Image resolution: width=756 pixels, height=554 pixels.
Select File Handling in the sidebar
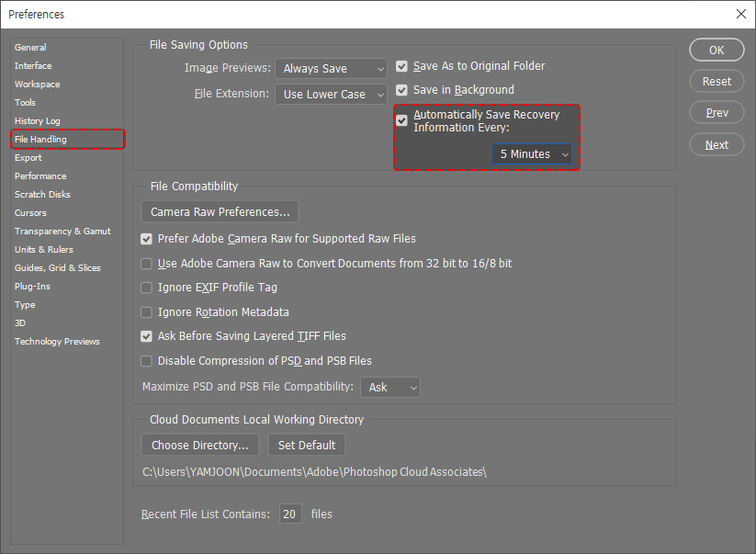coord(67,140)
